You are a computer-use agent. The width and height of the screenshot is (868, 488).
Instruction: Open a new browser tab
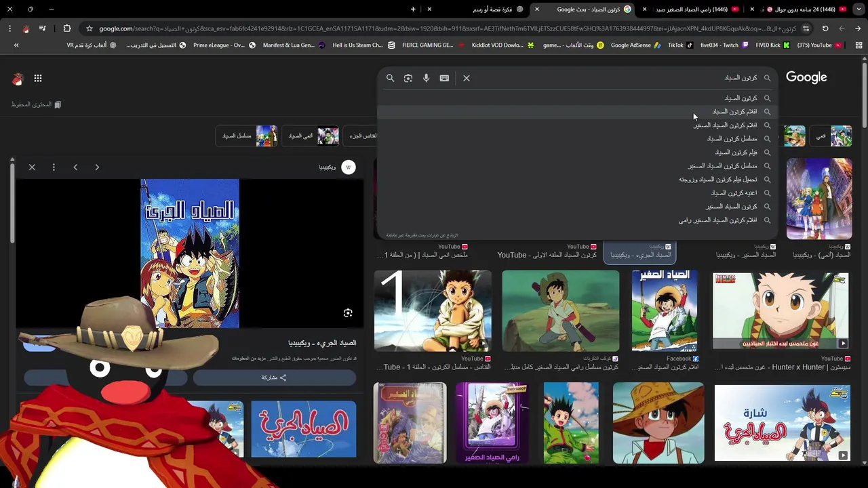point(413,9)
